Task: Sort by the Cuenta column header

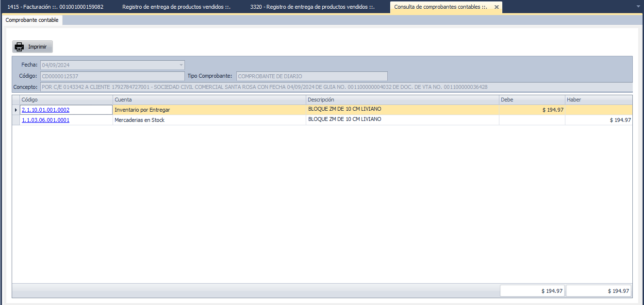Action: (209, 100)
